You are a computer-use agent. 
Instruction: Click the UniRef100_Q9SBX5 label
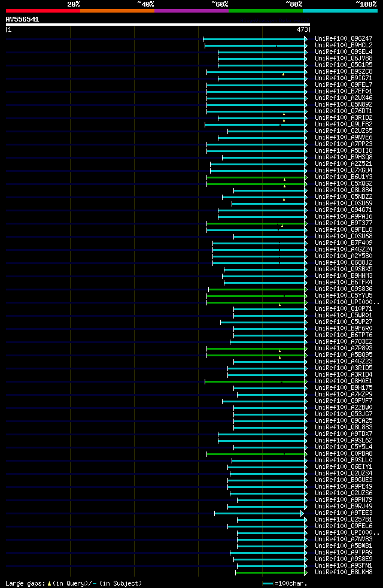pyautogui.click(x=344, y=269)
